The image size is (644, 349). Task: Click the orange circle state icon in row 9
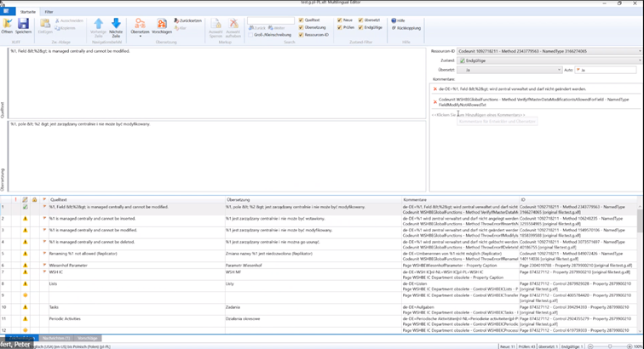pos(25,295)
